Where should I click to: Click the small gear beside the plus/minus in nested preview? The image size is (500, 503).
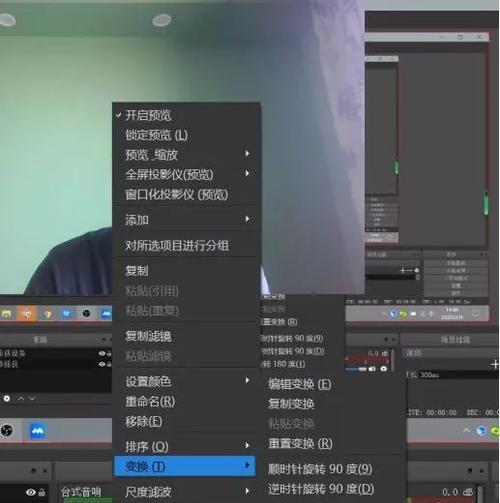coord(417,270)
